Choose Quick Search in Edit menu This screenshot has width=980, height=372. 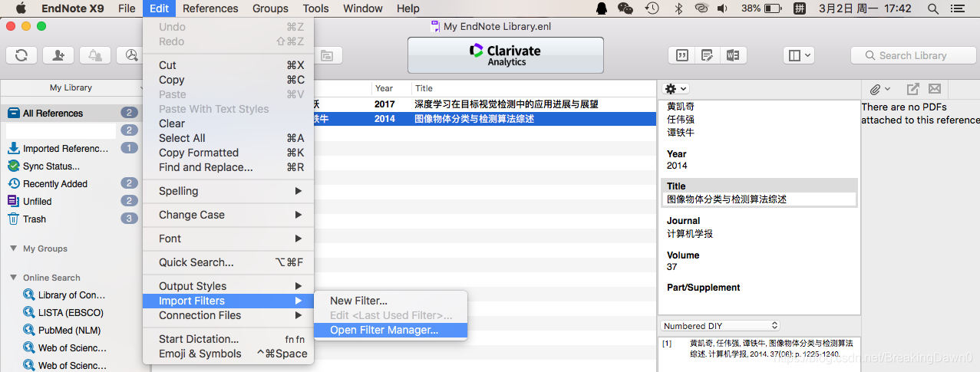coord(228,262)
